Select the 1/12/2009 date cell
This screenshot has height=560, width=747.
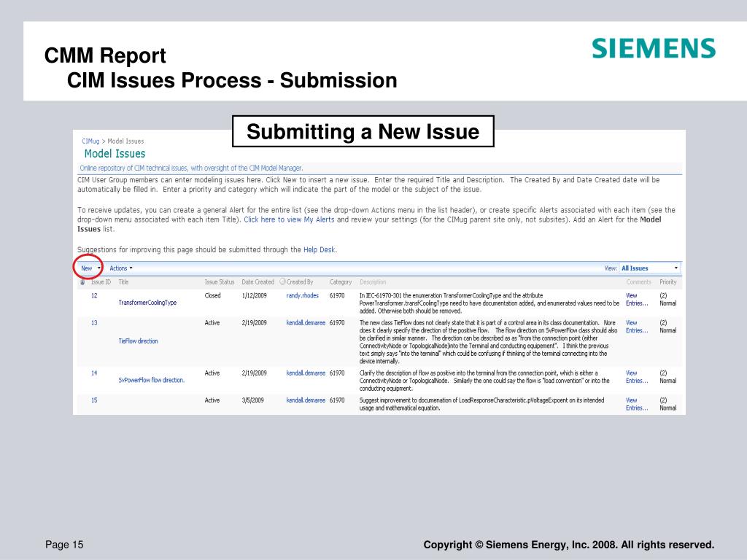[x=255, y=296]
